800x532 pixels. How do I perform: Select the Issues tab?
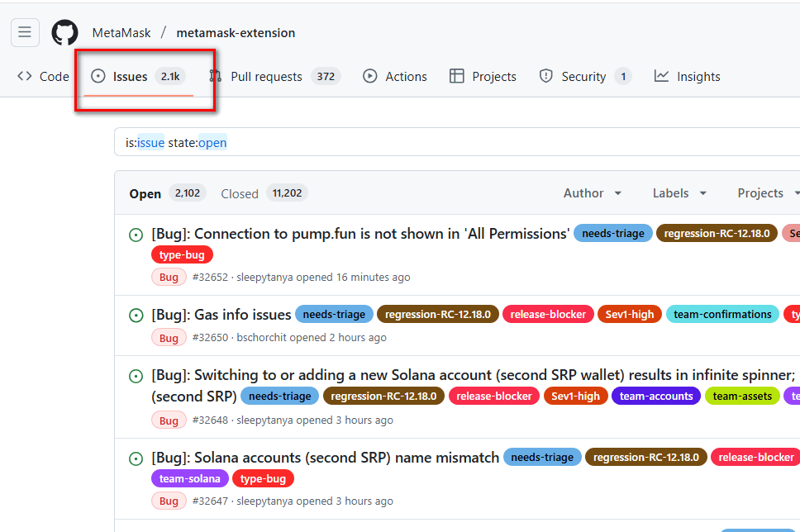pyautogui.click(x=138, y=77)
